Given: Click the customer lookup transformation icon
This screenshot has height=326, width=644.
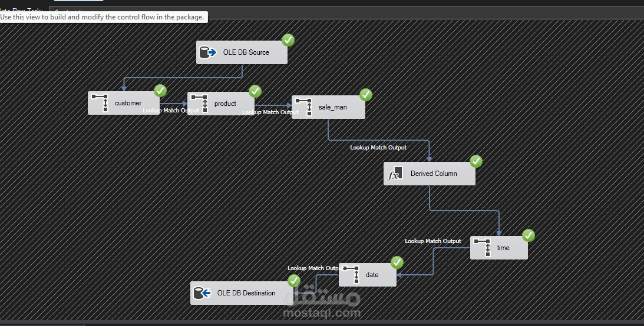Looking at the screenshot, I should tap(100, 103).
